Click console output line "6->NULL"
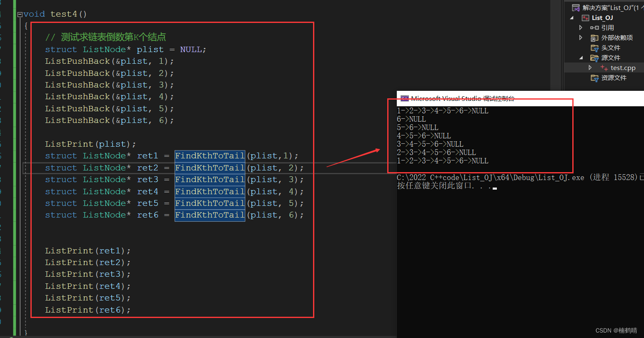Image resolution: width=644 pixels, height=338 pixels. click(411, 119)
